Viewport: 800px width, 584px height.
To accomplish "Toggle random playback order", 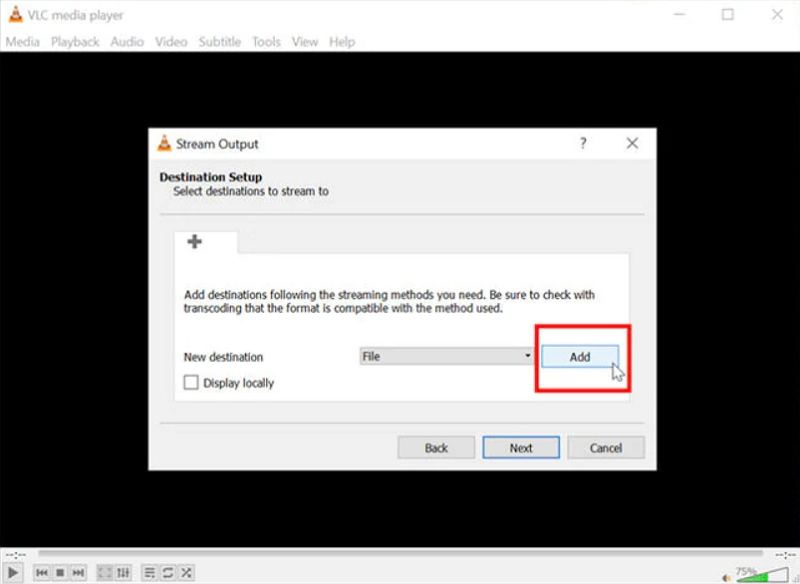I will (186, 572).
